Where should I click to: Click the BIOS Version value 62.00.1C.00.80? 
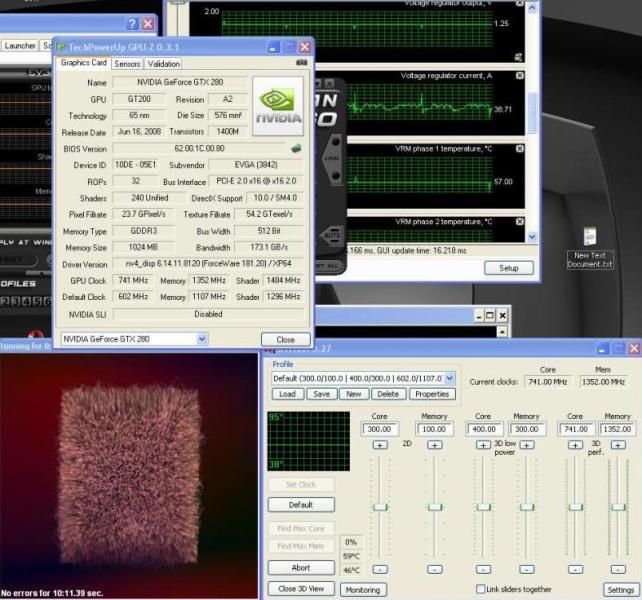(x=199, y=149)
